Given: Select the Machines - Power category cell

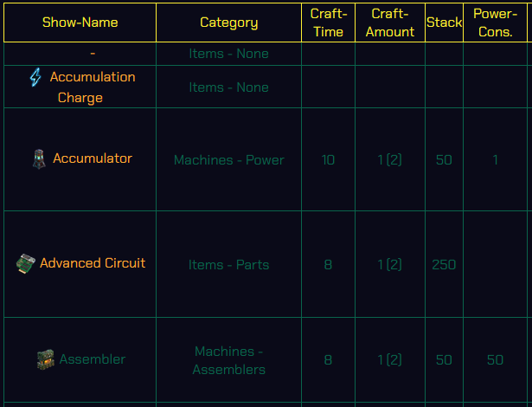Looking at the screenshot, I should pyautogui.click(x=228, y=159).
